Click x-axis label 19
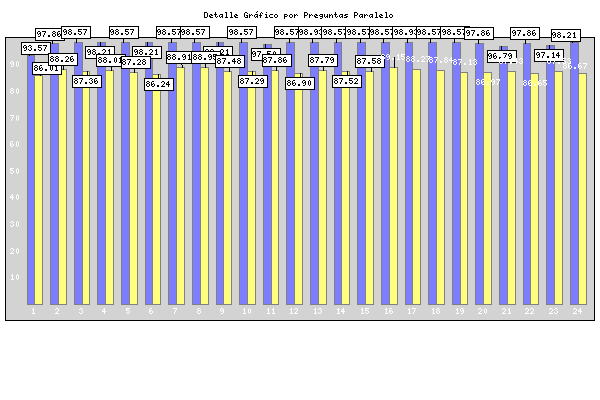The width and height of the screenshot is (600, 400). coord(460,312)
